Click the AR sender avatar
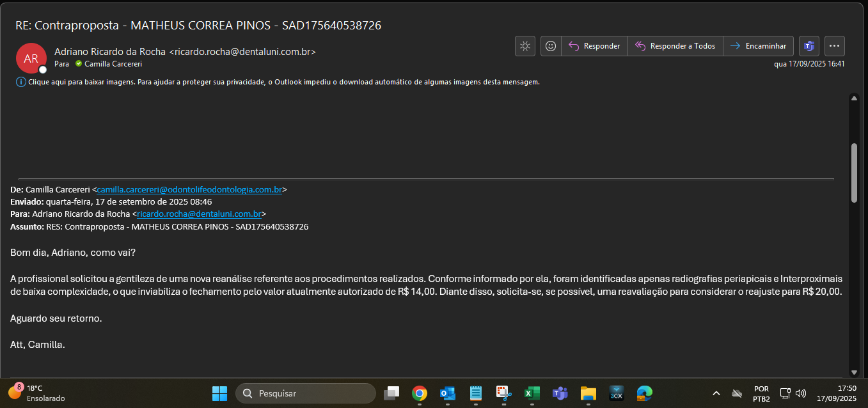 coord(31,58)
